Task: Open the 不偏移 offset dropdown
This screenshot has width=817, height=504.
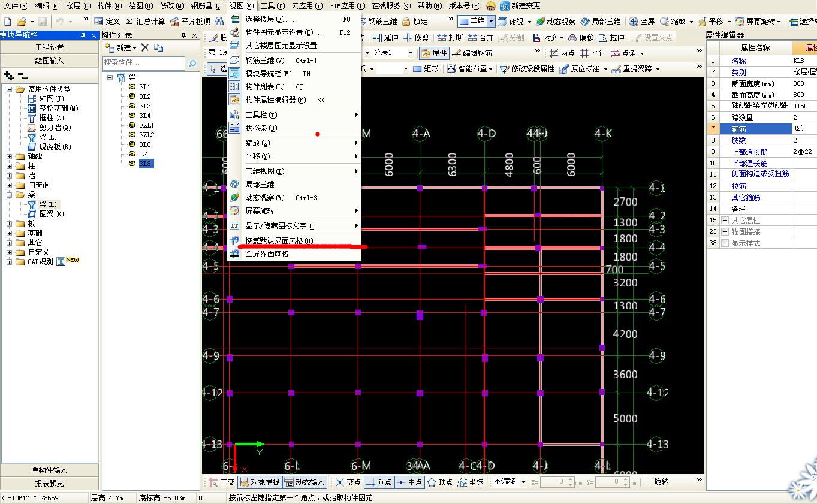Action: tap(523, 482)
